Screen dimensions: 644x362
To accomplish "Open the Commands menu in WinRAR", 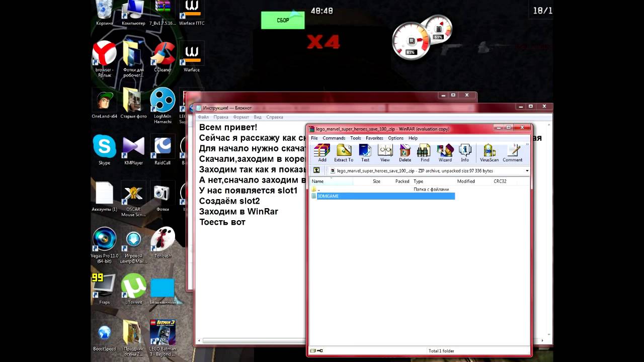I will [x=334, y=138].
